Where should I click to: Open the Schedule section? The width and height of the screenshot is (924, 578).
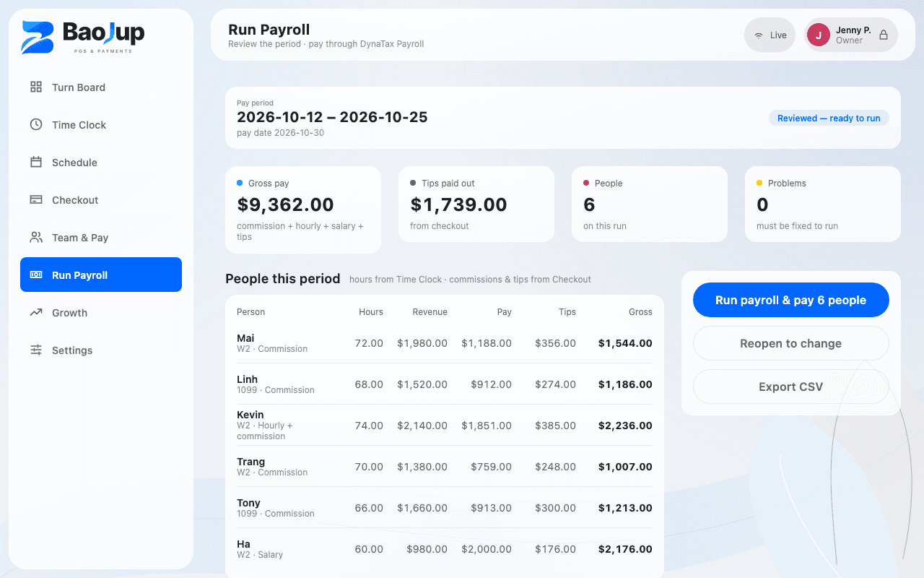point(101,163)
